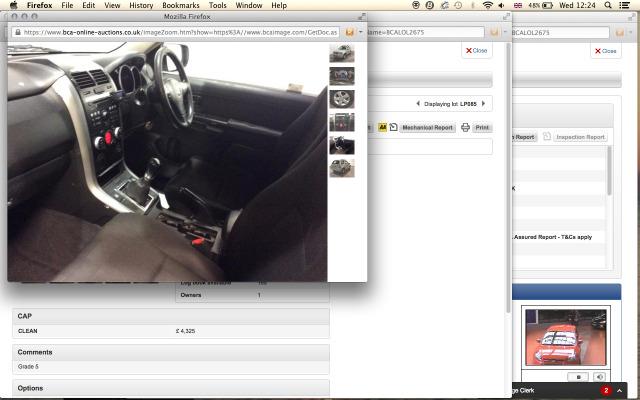
Task: Open the Tools menu
Action: click(218, 5)
